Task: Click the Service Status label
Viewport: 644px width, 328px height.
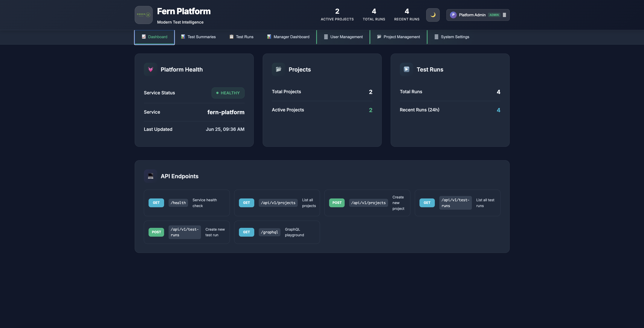Action: coord(159,93)
